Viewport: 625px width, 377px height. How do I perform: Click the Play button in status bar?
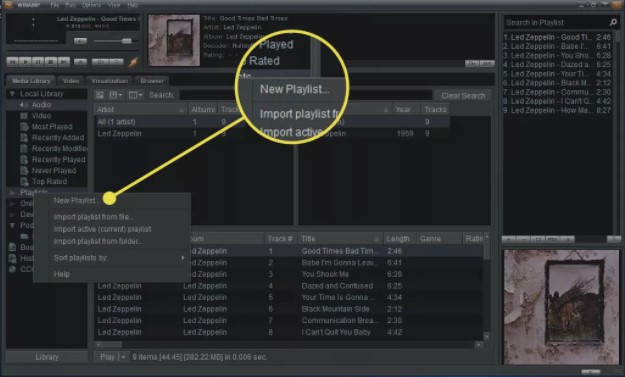tap(107, 357)
